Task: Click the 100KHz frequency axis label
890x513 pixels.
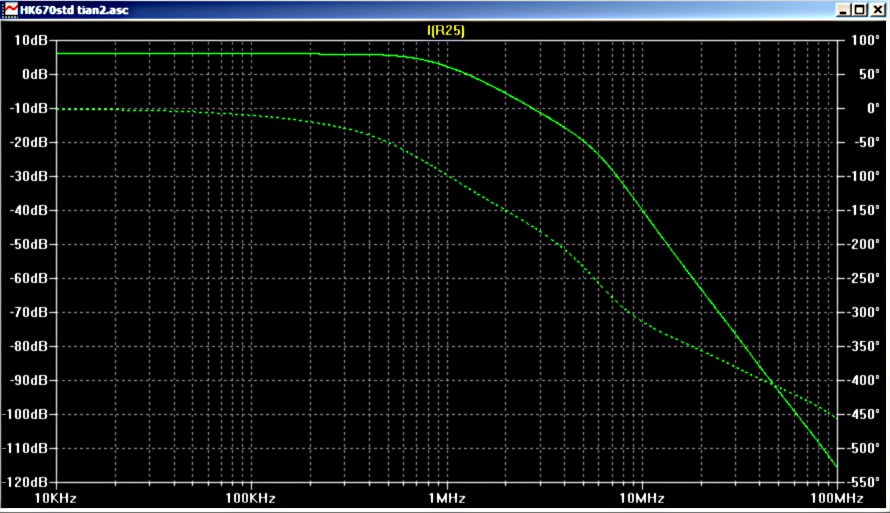Action: click(250, 498)
